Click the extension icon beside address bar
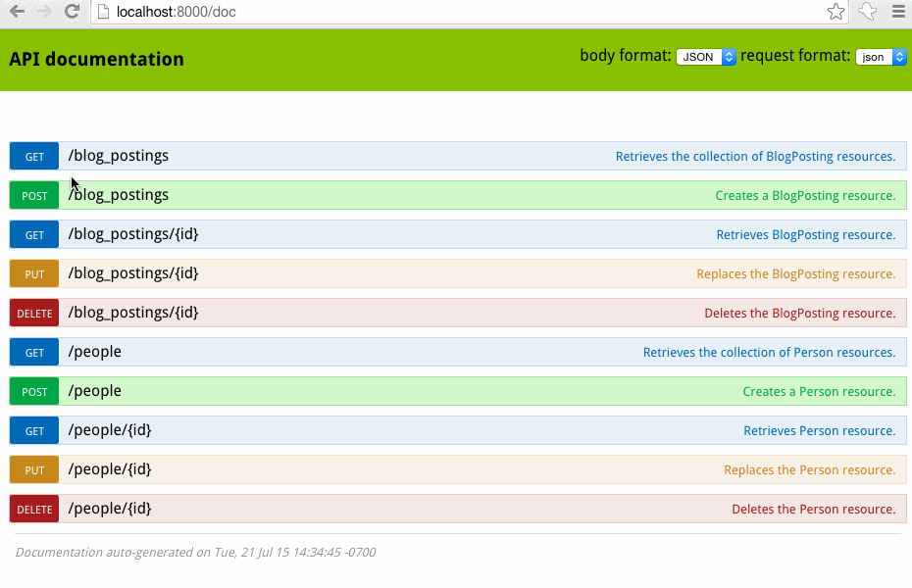This screenshot has height=588, width=912. [867, 12]
